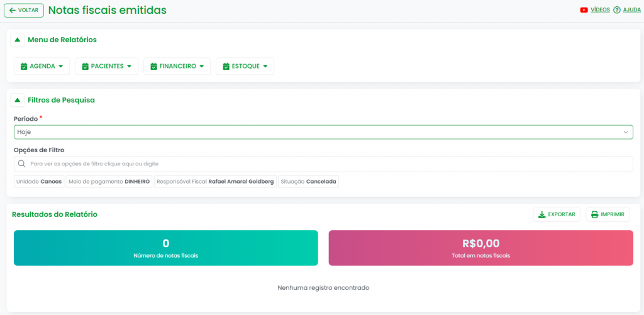Collapse the Menu de Relatórios section

[17, 40]
